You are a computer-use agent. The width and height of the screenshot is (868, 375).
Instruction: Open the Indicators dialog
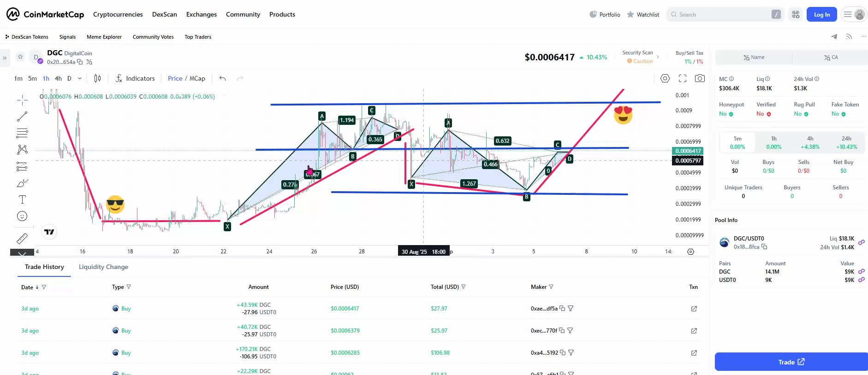pyautogui.click(x=135, y=78)
